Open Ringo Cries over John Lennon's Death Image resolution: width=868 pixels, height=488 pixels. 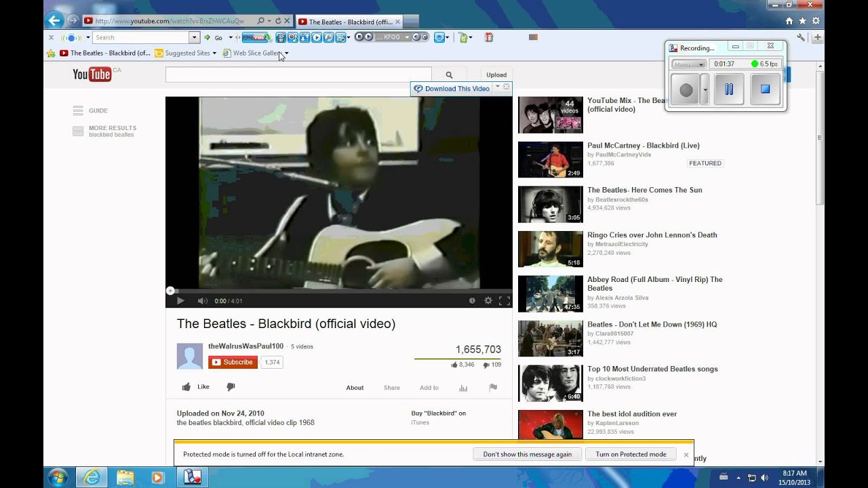coord(652,235)
